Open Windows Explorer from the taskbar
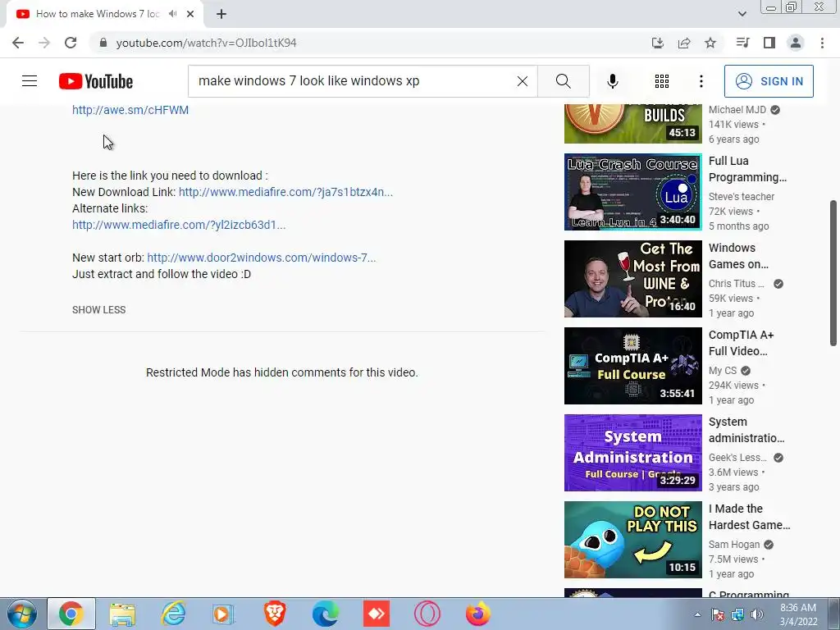Viewport: 840px width, 630px height. [x=122, y=614]
